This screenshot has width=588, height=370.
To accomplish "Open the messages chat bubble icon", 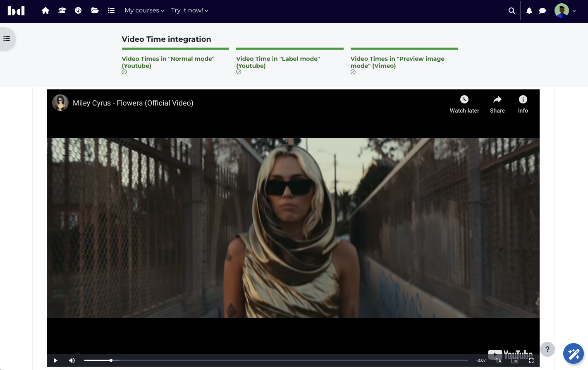I will click(x=543, y=11).
